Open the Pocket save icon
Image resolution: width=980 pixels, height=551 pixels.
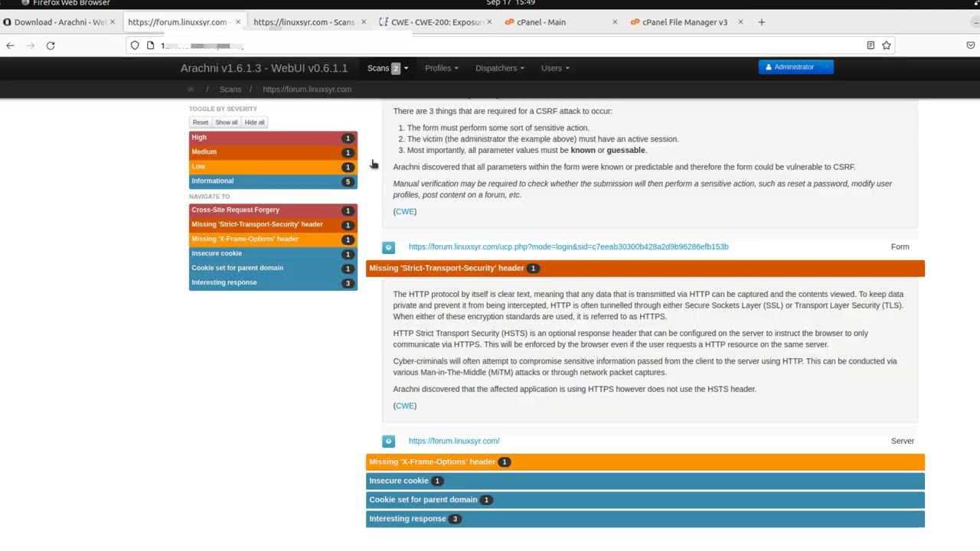click(971, 45)
